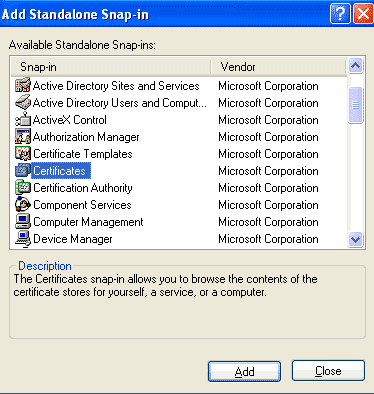Viewport: 374px width, 394px height.
Task: Click the Authorization Manager icon
Action: [23, 137]
